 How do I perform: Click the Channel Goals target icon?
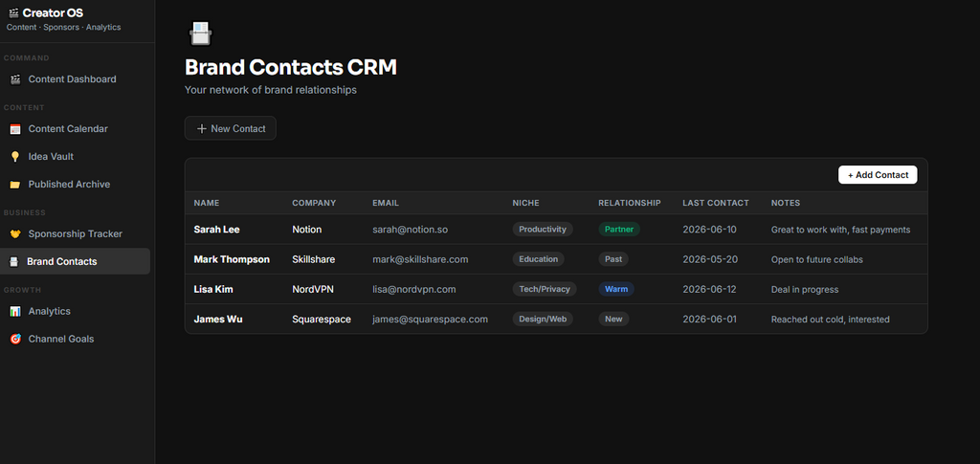pos(15,339)
